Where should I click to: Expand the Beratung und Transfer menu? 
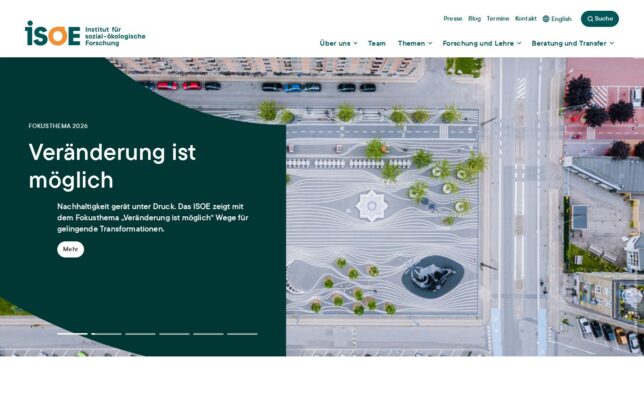[573, 43]
